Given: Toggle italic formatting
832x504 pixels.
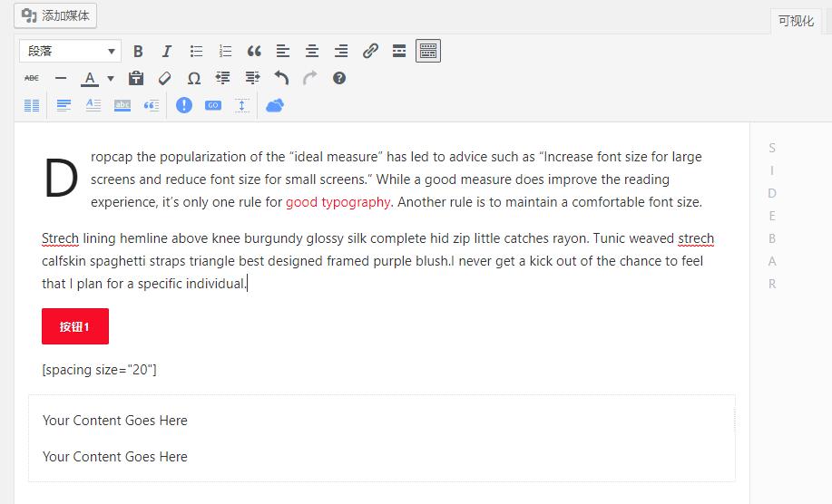Looking at the screenshot, I should pos(167,52).
